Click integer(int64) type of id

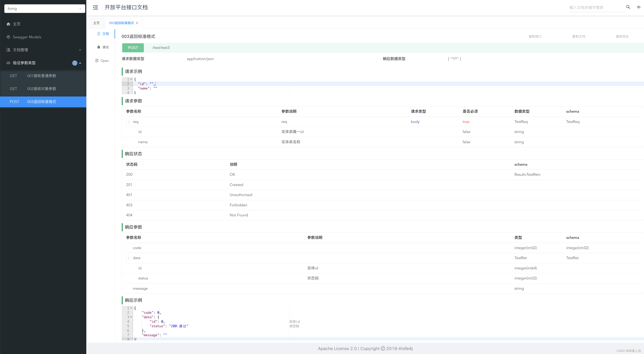526,268
